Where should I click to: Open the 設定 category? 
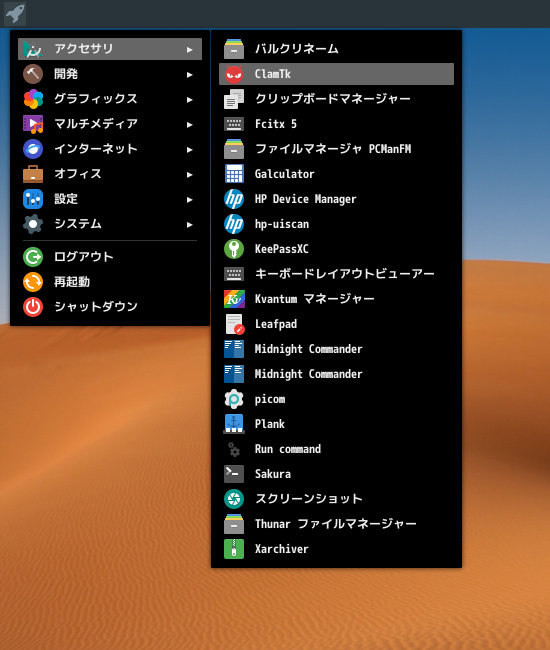(x=110, y=199)
